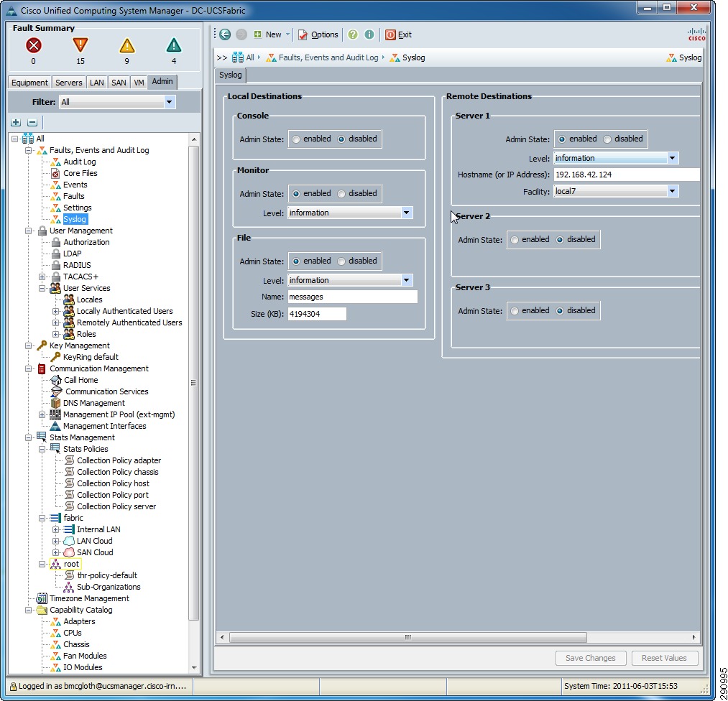Click the KeyRing default key icon
The width and height of the screenshot is (728, 701).
[56, 357]
